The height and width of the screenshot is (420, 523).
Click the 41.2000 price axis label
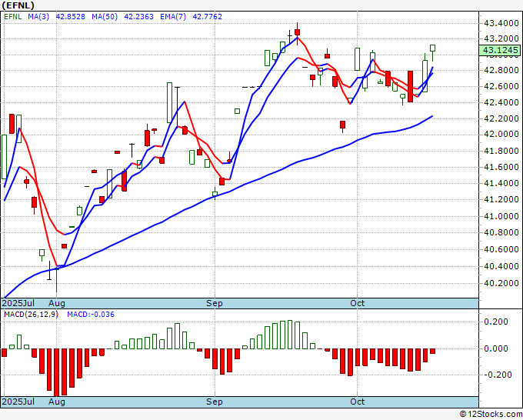(x=501, y=199)
